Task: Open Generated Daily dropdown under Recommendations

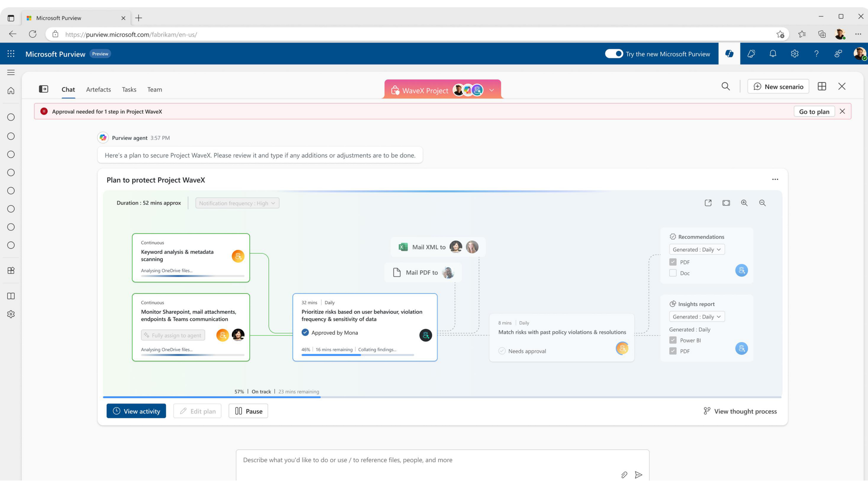Action: pyautogui.click(x=697, y=250)
